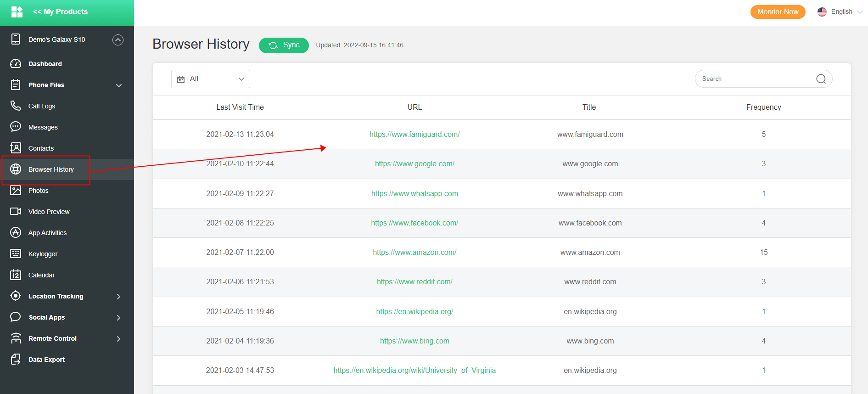Click the Messages speech bubble icon
Screen dimensions: 868x394
coord(16,127)
